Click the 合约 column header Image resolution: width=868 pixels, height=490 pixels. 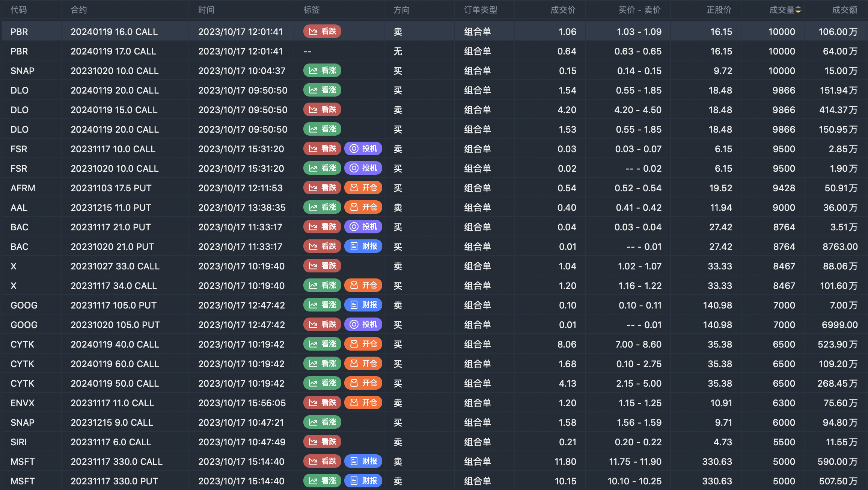point(79,10)
